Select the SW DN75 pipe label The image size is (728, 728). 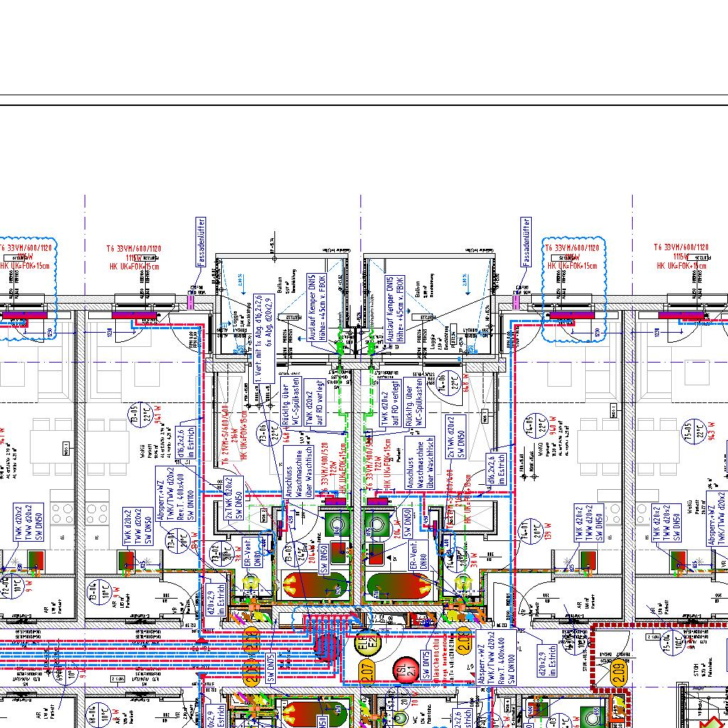(x=271, y=667)
